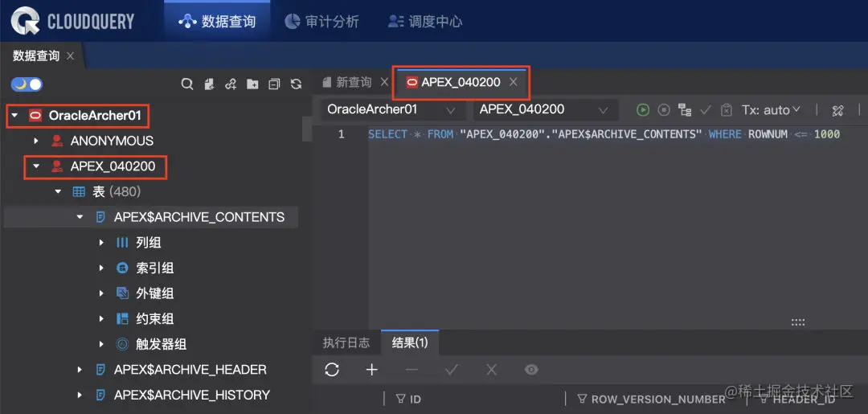
Task: Expand the 列组 columns group
Action: [x=101, y=243]
